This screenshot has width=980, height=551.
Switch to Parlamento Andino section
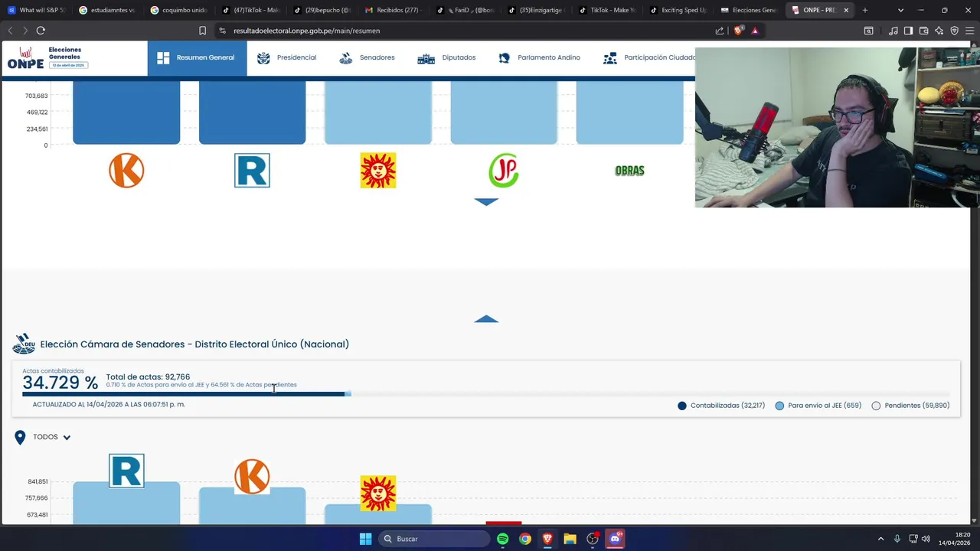(539, 57)
